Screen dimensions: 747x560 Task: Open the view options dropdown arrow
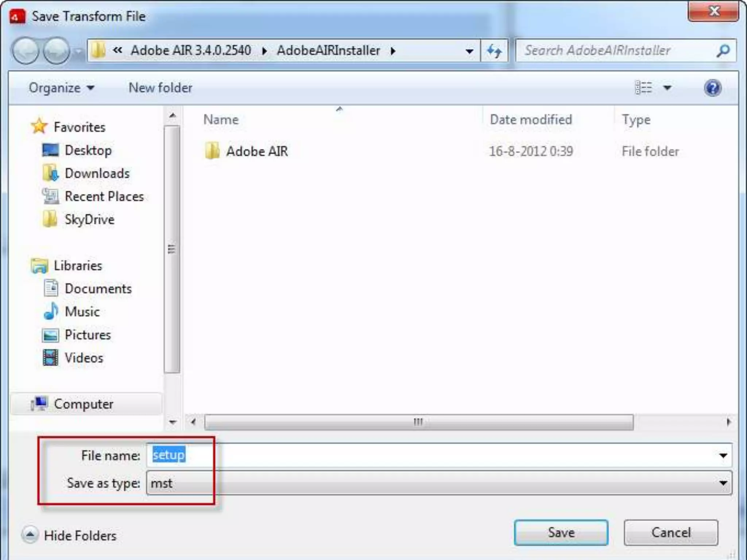667,87
